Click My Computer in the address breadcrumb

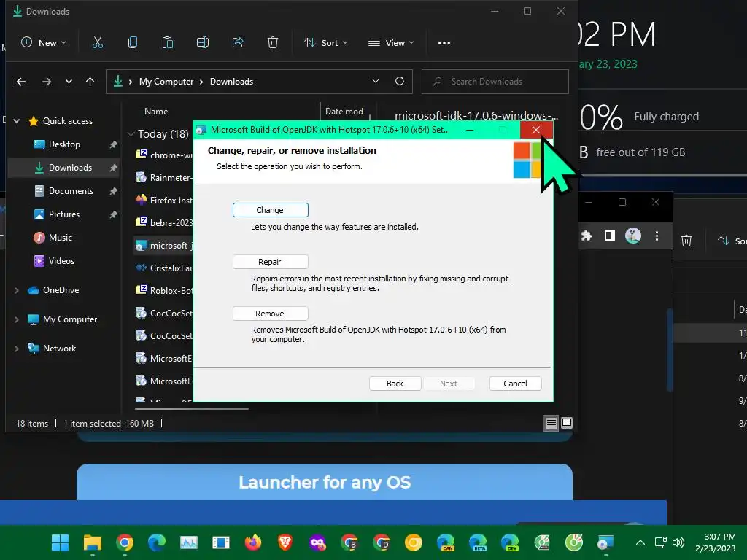[x=166, y=82]
